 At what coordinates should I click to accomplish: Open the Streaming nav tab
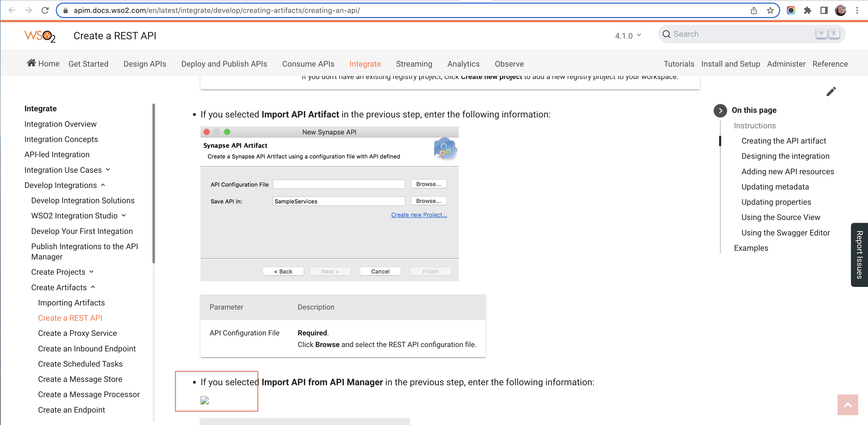click(x=414, y=64)
